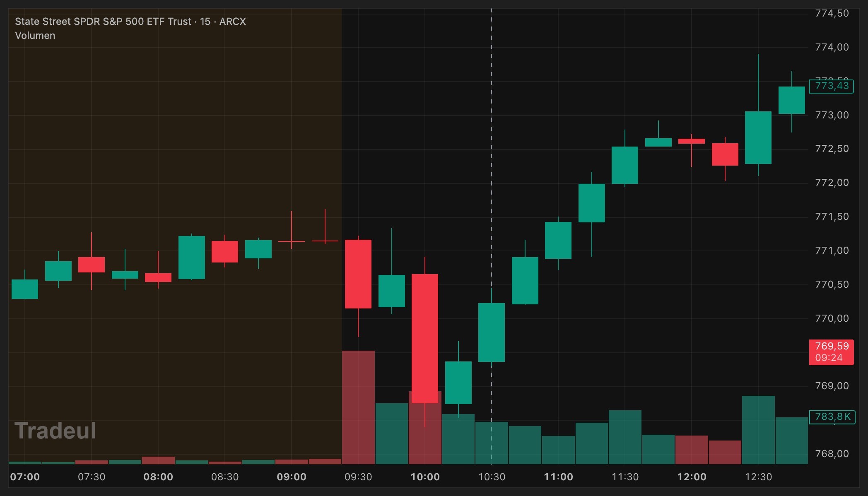
Task: Click the 08:00 time axis label
Action: coord(158,477)
